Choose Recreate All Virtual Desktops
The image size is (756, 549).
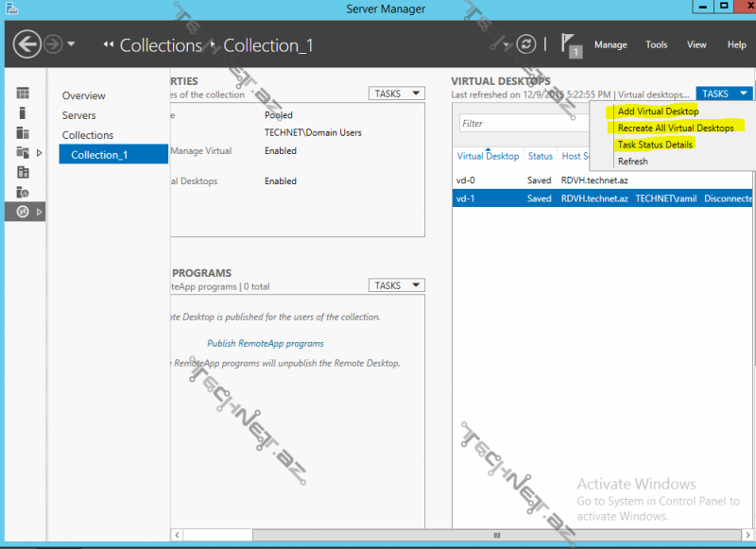(675, 128)
